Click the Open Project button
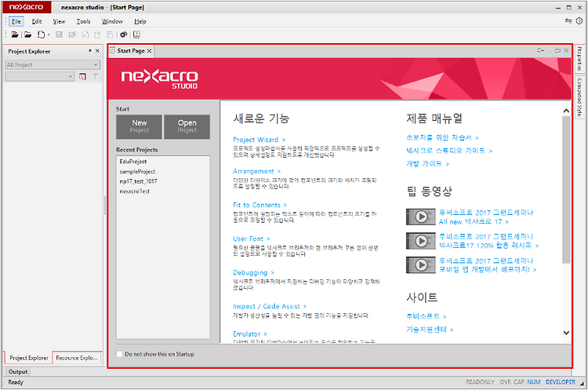The image size is (588, 390). (x=187, y=127)
